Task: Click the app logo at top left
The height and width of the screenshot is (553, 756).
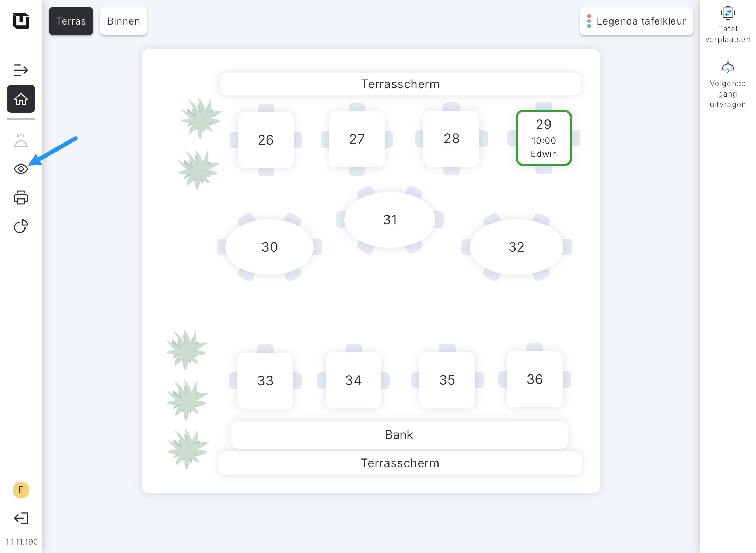Action: (x=21, y=21)
